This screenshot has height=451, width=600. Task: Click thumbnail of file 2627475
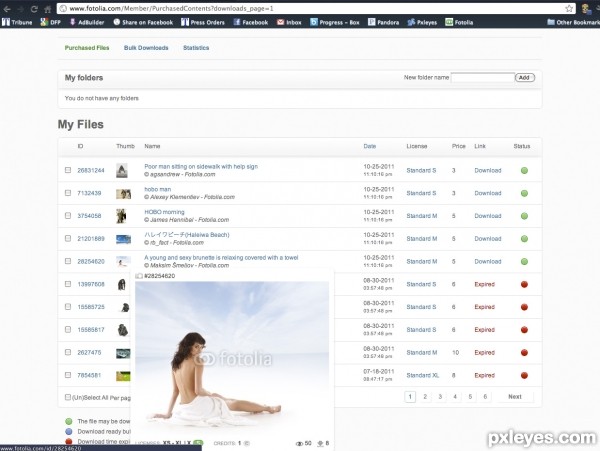tap(123, 353)
